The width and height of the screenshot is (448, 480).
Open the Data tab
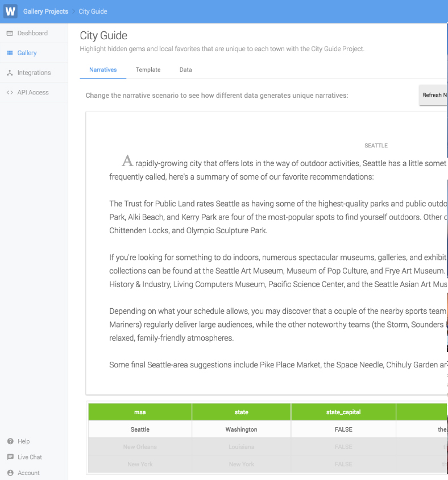[185, 70]
